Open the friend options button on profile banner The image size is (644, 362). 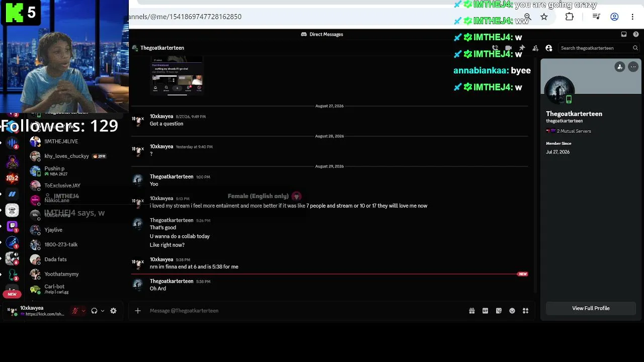[x=620, y=67]
